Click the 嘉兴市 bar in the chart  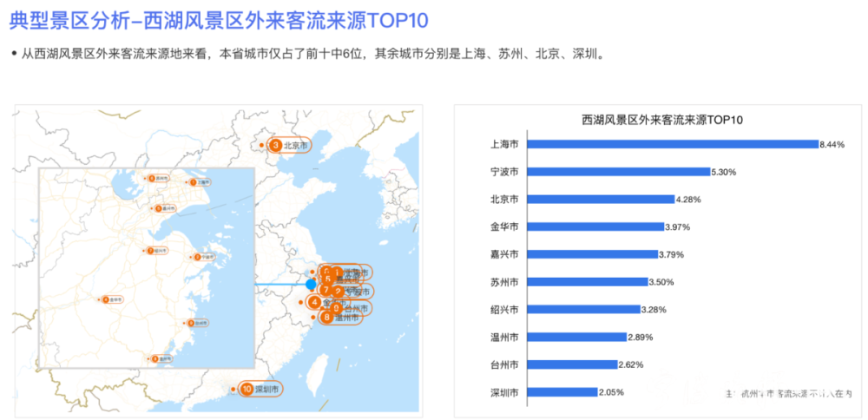pos(592,254)
